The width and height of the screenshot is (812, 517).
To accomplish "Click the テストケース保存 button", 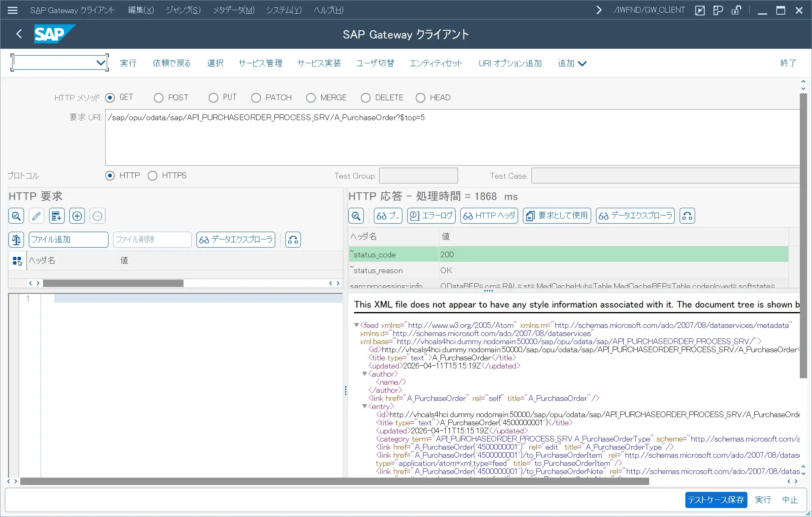I will pyautogui.click(x=716, y=500).
